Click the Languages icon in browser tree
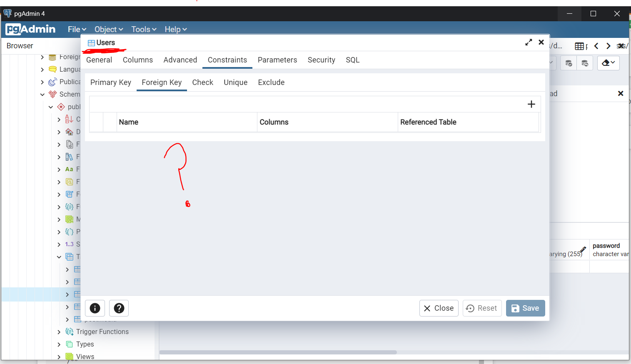 coord(52,69)
